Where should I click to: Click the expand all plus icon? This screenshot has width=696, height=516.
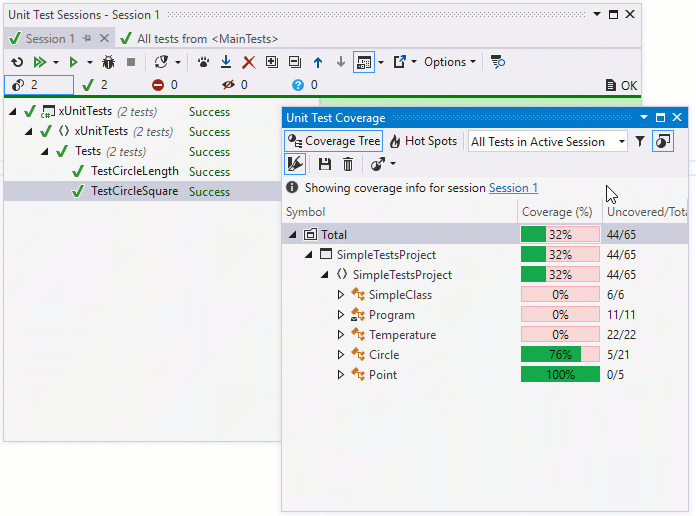(x=272, y=62)
